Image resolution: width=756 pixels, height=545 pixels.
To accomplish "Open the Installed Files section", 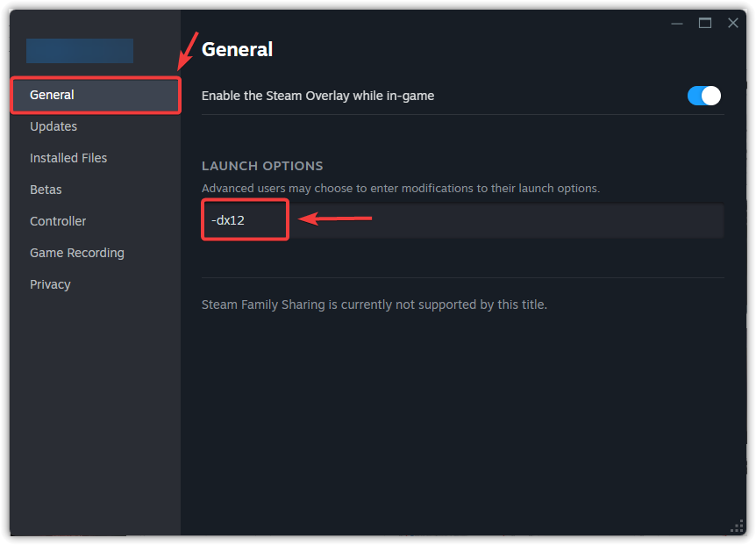I will click(68, 157).
